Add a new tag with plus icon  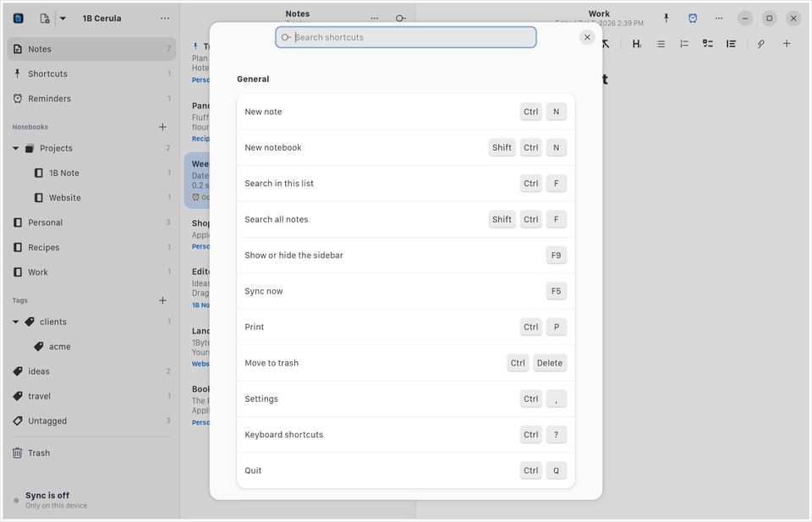pyautogui.click(x=162, y=300)
